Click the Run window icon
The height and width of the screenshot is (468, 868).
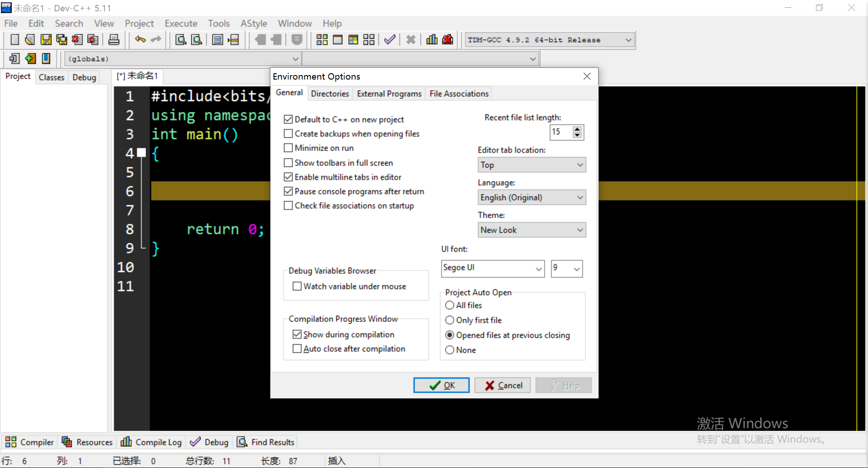pyautogui.click(x=338, y=40)
